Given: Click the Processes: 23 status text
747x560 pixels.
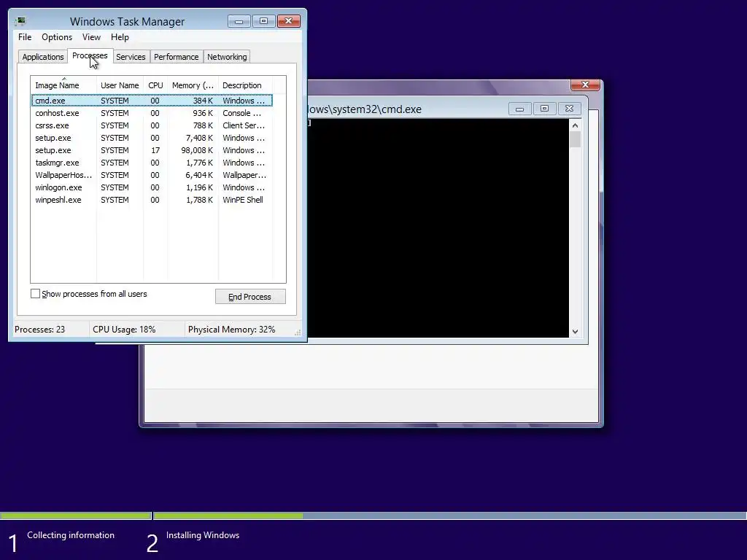Looking at the screenshot, I should click(39, 330).
